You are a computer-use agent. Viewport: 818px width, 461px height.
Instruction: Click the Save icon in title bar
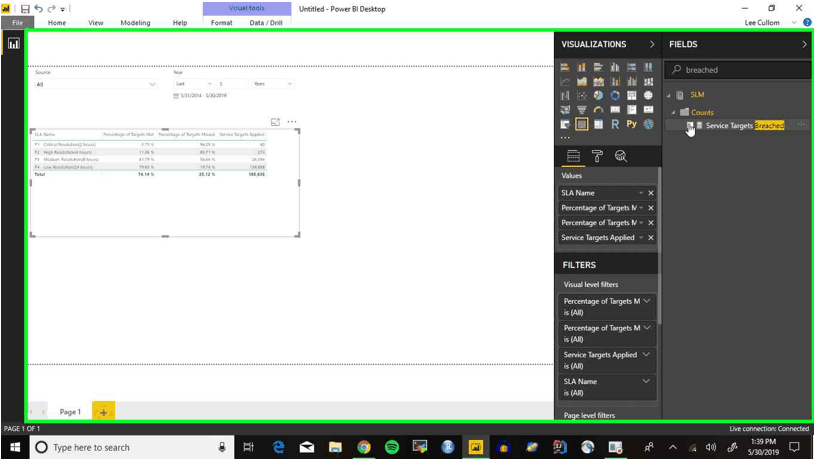[x=25, y=9]
